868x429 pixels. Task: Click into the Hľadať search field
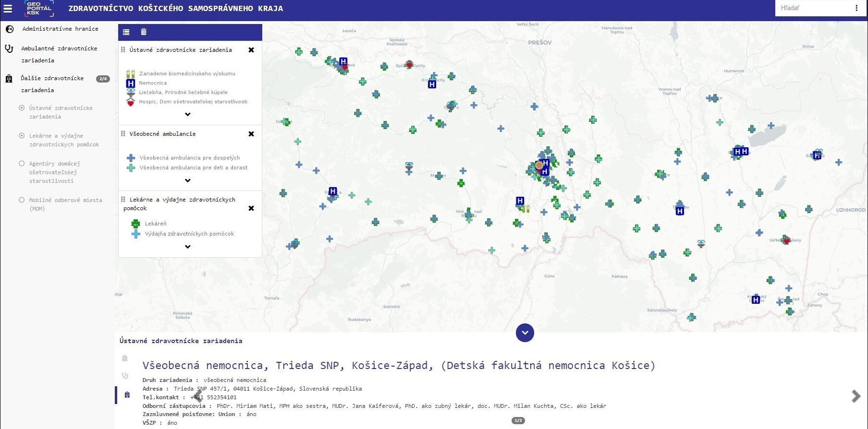click(813, 8)
